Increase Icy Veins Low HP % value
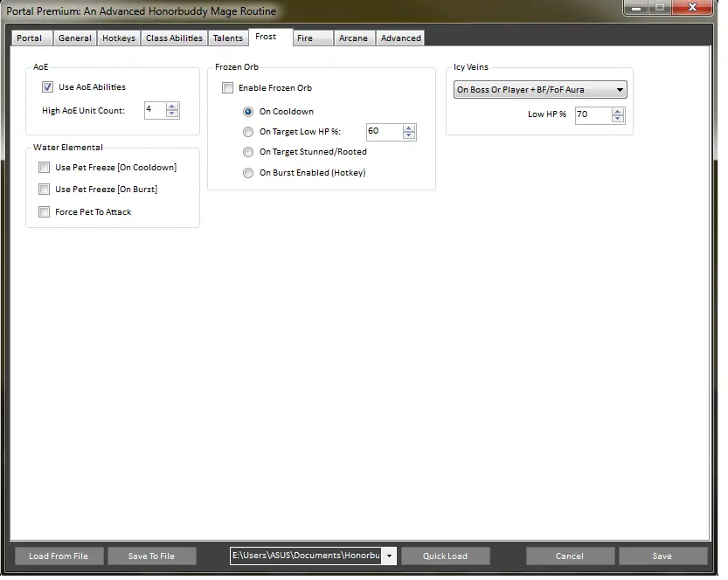Screen dimensions: 728x580 618,112
